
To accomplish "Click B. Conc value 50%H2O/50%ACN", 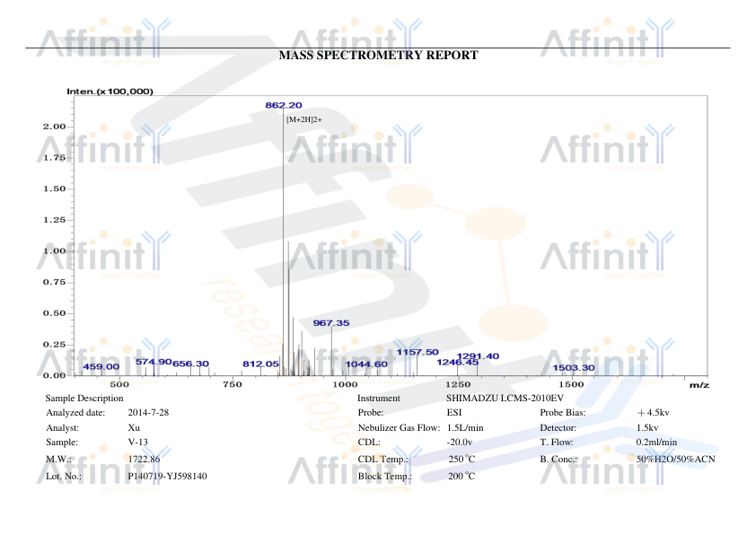I will pos(675,460).
